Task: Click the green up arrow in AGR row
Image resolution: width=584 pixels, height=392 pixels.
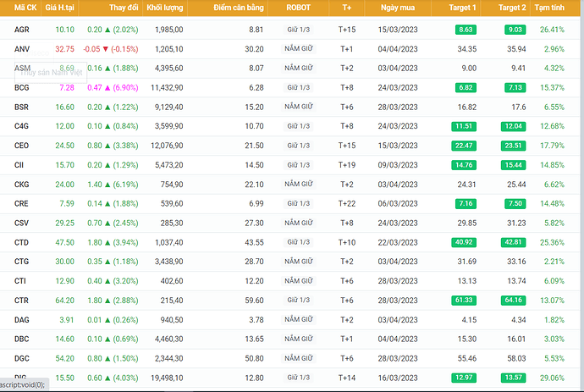Action: click(107, 29)
